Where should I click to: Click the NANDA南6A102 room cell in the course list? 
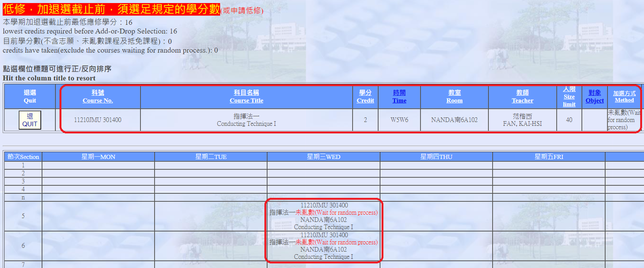click(454, 120)
